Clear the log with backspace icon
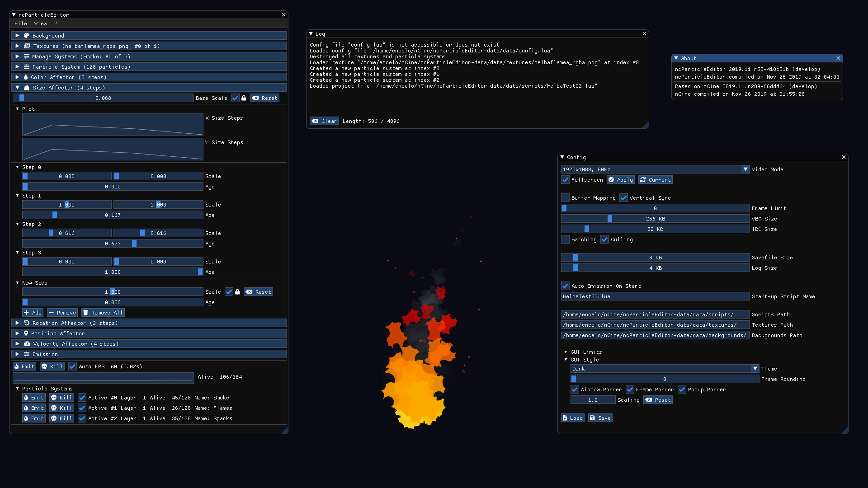Screen dimensions: 868x488 (x=315, y=121)
